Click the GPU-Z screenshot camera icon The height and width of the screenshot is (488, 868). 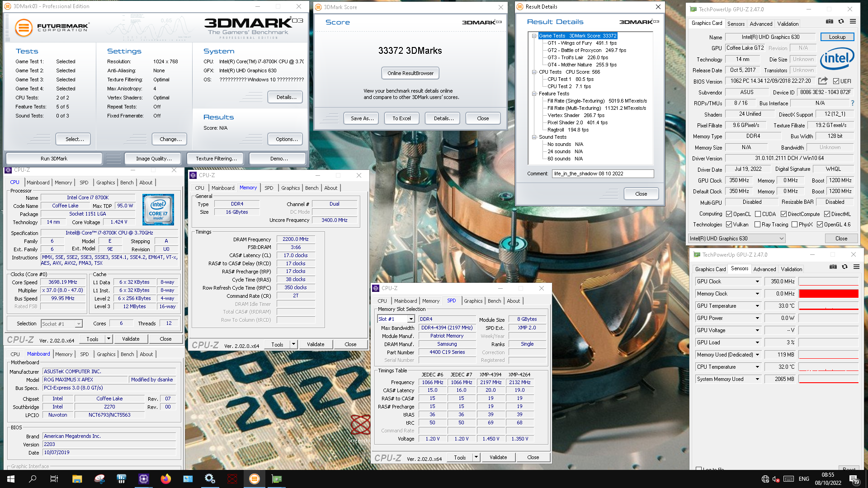click(829, 22)
